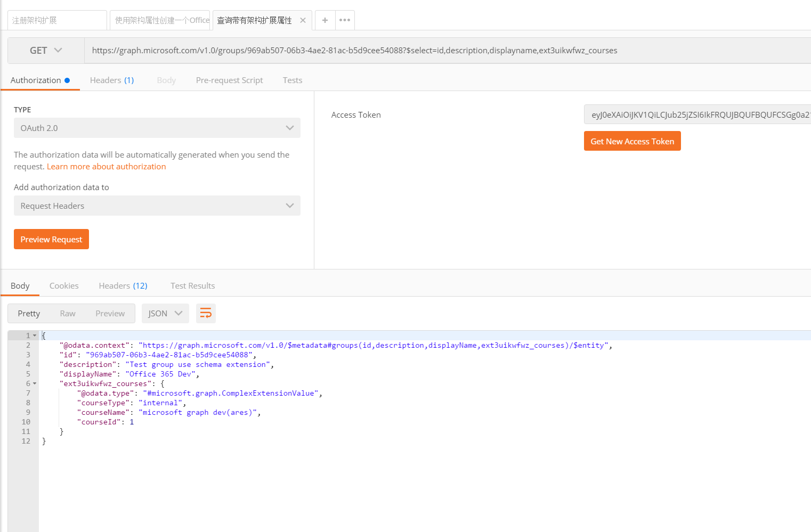Expand the OAuth 2.0 type dropdown

tap(157, 128)
